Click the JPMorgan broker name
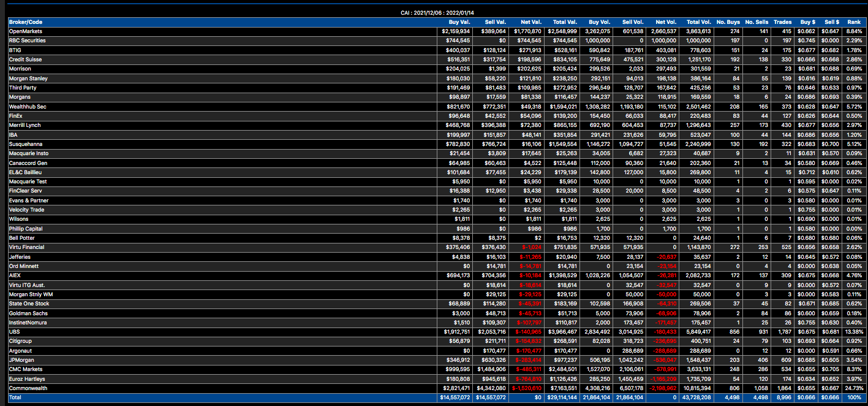The width and height of the screenshot is (868, 406). 22,360
